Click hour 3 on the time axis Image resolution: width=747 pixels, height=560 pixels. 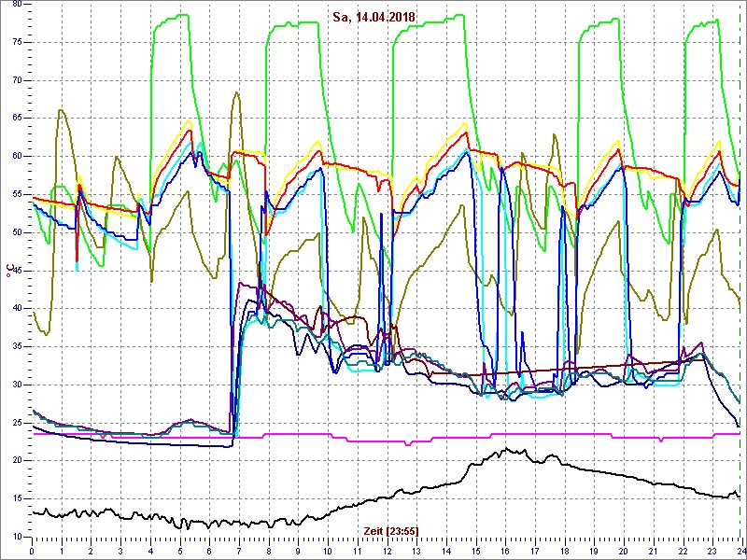[120, 551]
